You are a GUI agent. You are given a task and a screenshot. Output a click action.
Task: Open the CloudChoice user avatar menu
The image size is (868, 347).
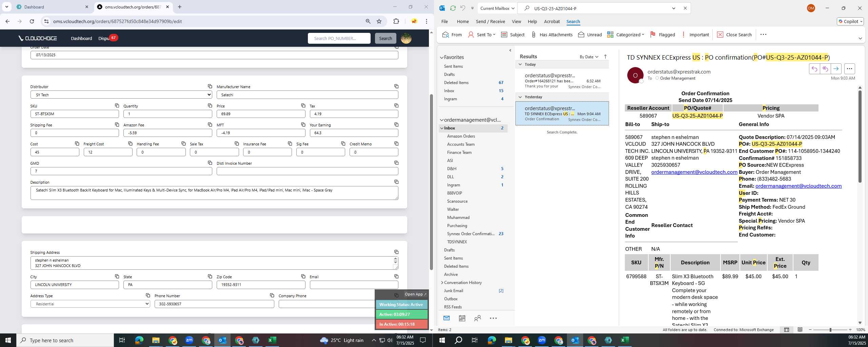point(406,38)
